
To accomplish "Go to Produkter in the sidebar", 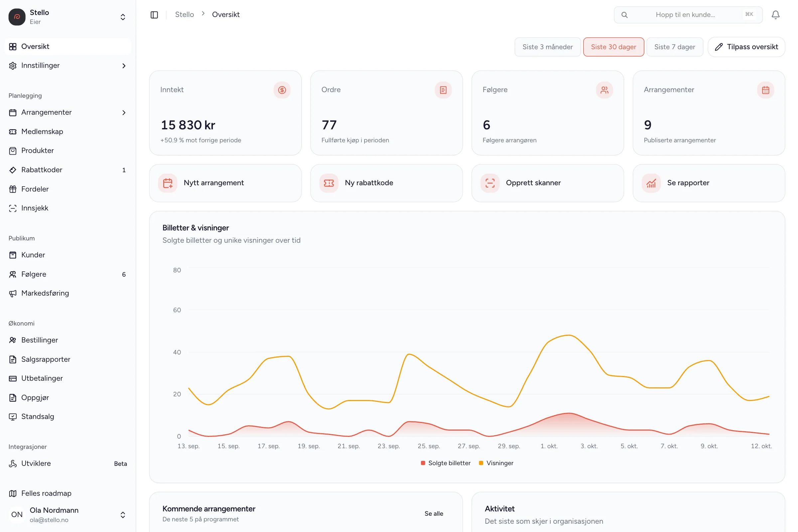I will [x=68, y=151].
